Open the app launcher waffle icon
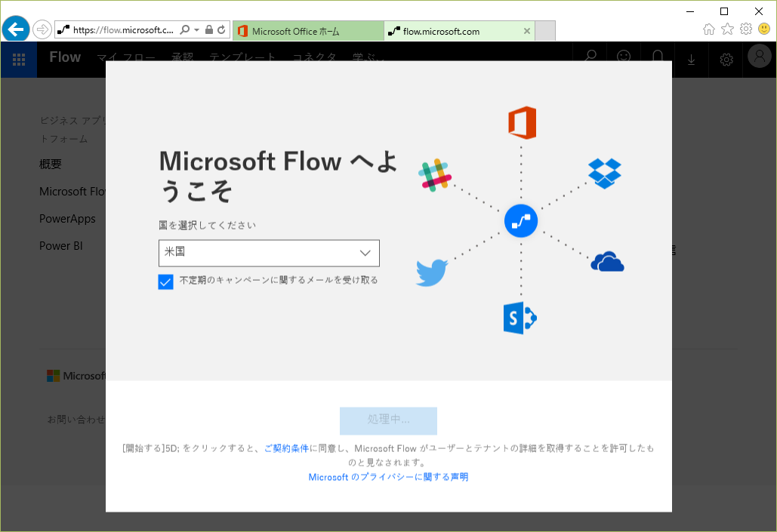Image resolution: width=777 pixels, height=532 pixels. tap(19, 60)
